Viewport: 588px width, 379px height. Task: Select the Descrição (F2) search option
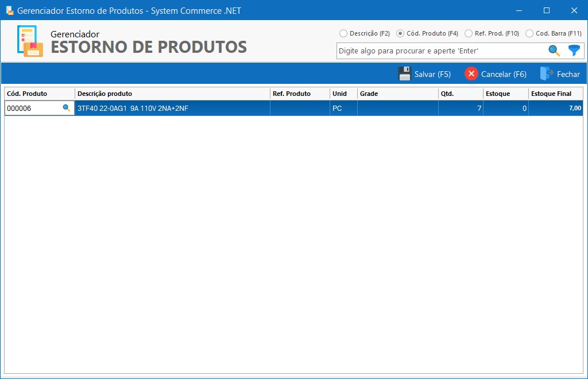[x=343, y=33]
